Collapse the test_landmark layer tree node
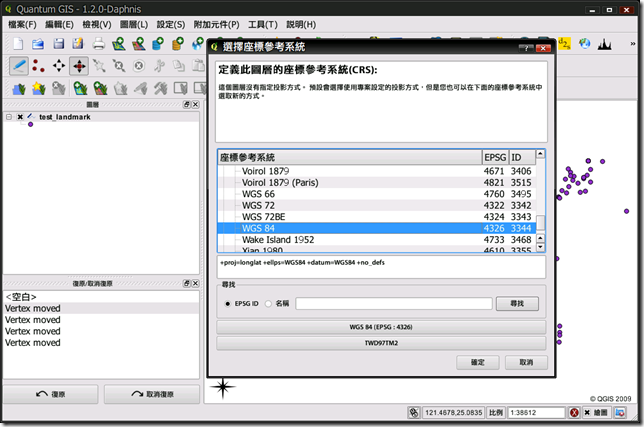This screenshot has width=644, height=427. click(x=9, y=117)
